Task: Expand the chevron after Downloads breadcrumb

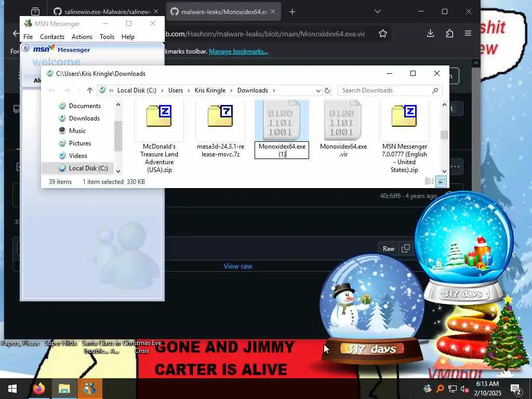Action: 274,90
